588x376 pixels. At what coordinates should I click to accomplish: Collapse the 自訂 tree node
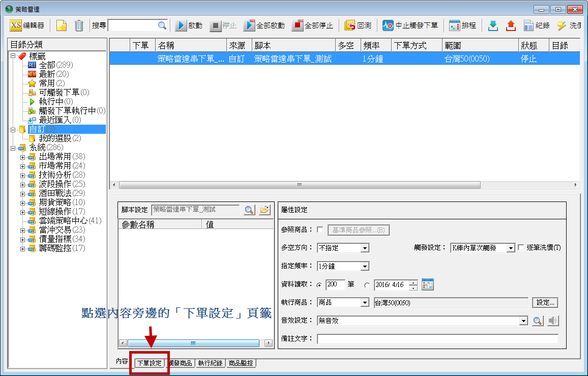point(13,130)
